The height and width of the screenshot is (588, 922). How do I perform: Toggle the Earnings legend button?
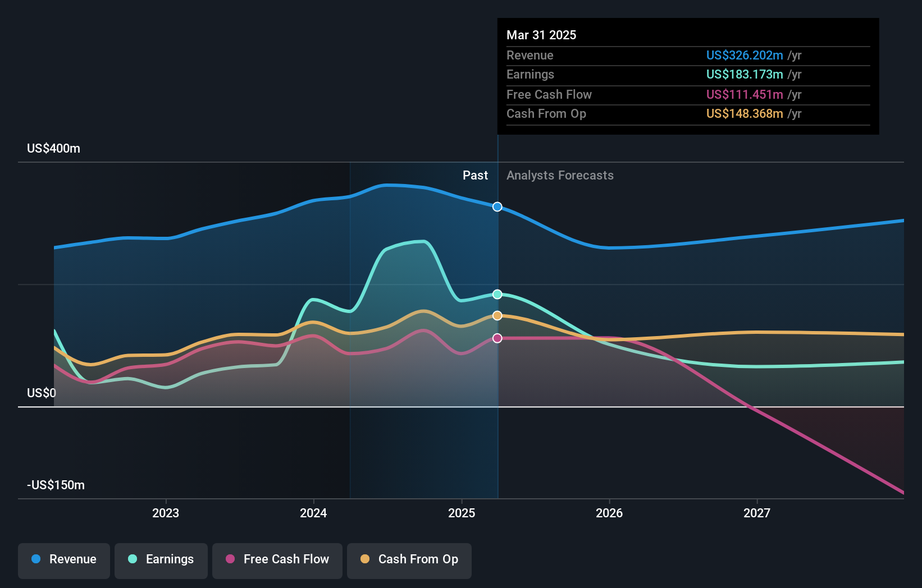pos(161,561)
